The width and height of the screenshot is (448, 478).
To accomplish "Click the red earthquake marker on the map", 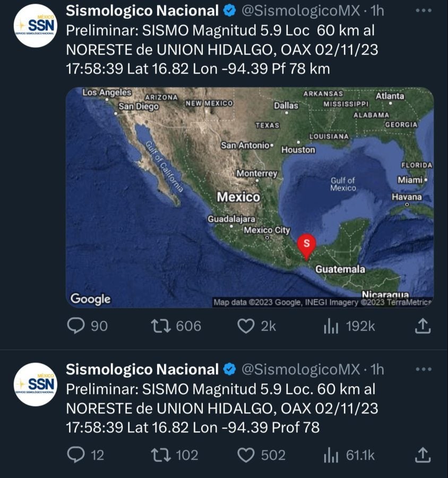I will pos(306,245).
